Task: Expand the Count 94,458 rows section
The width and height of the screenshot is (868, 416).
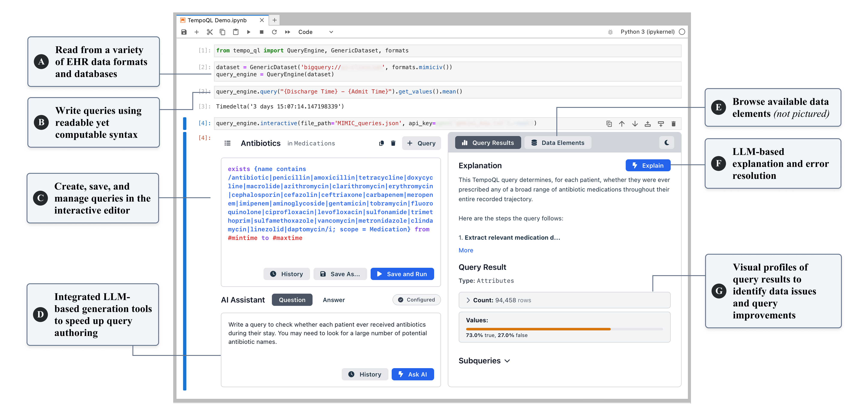Action: click(x=468, y=300)
